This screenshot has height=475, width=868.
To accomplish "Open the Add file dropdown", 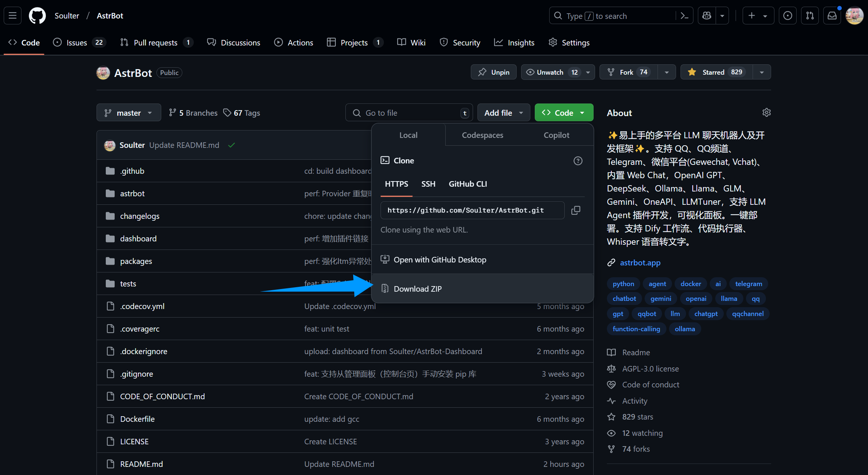I will 503,113.
